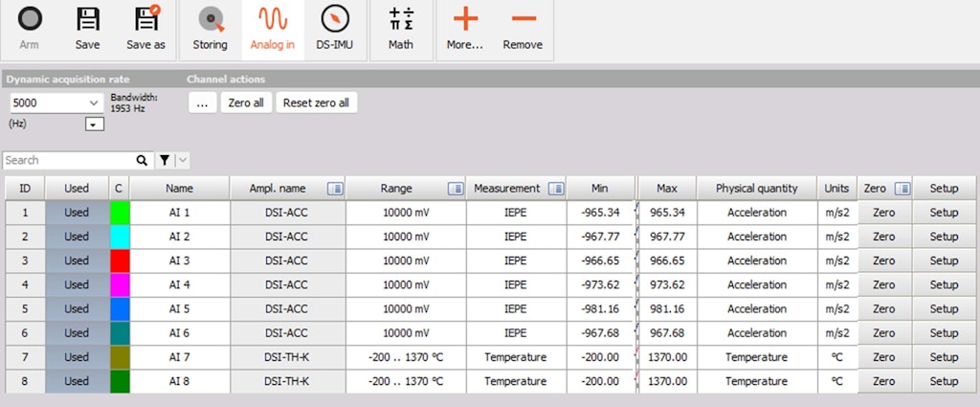This screenshot has height=407, width=980.
Task: Click in the channel Search field
Action: pos(69,160)
